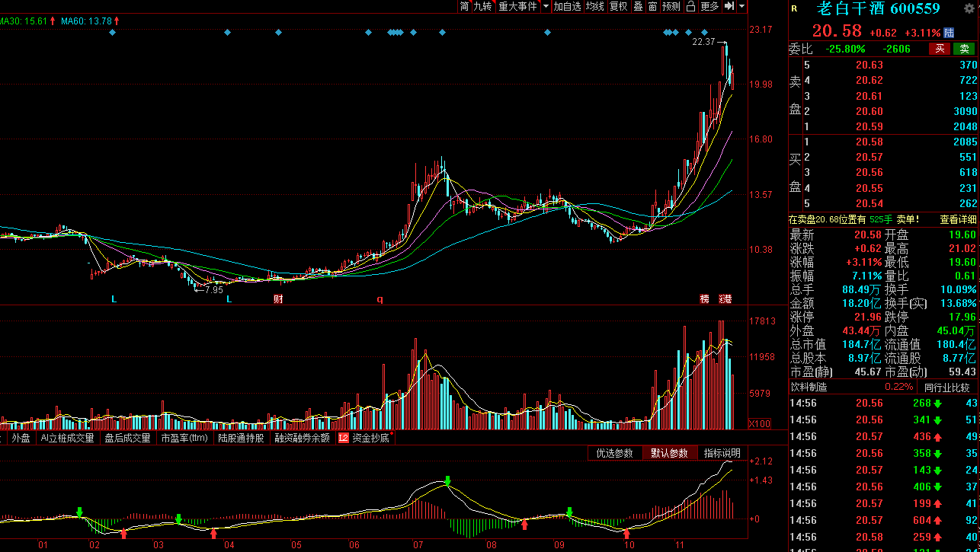Click the 榜 marker at the chart bottom
The width and height of the screenshot is (980, 552).
704,299
